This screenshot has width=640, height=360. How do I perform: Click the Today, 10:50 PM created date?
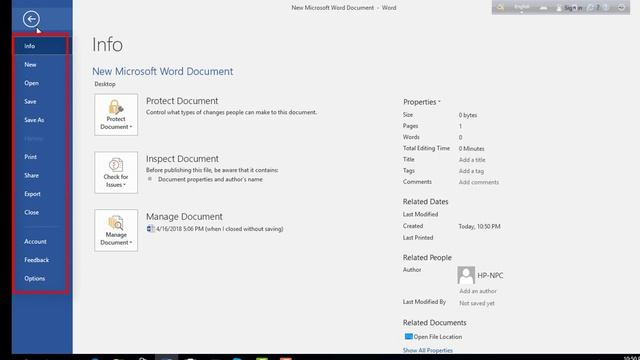tap(479, 227)
